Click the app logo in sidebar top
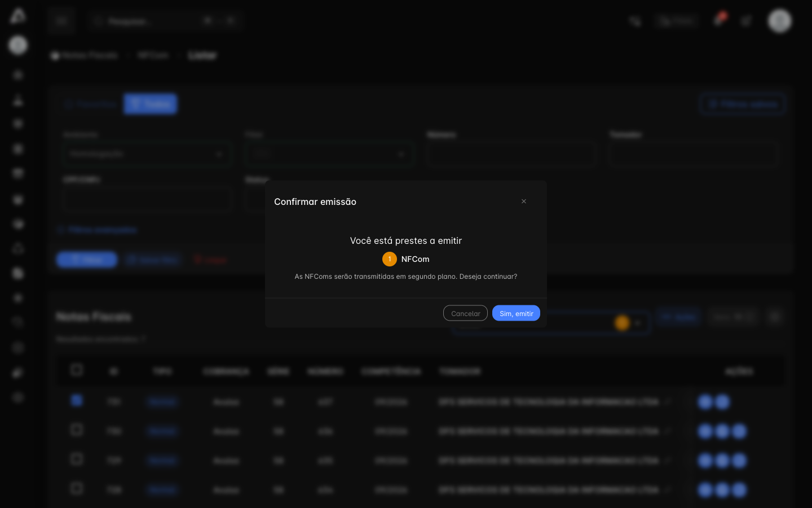This screenshot has height=508, width=812. pyautogui.click(x=18, y=16)
